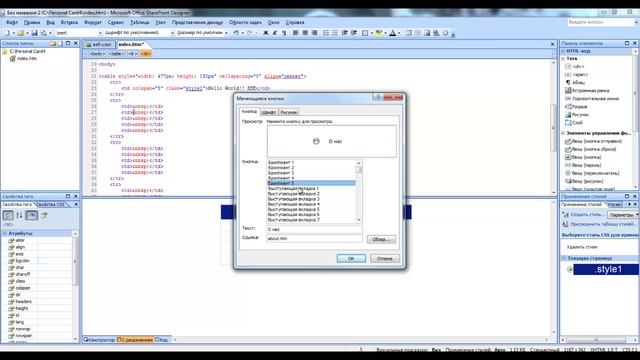Image resolution: width=640 pixels, height=360 pixels.
Task: Select Встроенная рамка in toolbox
Action: click(587, 91)
